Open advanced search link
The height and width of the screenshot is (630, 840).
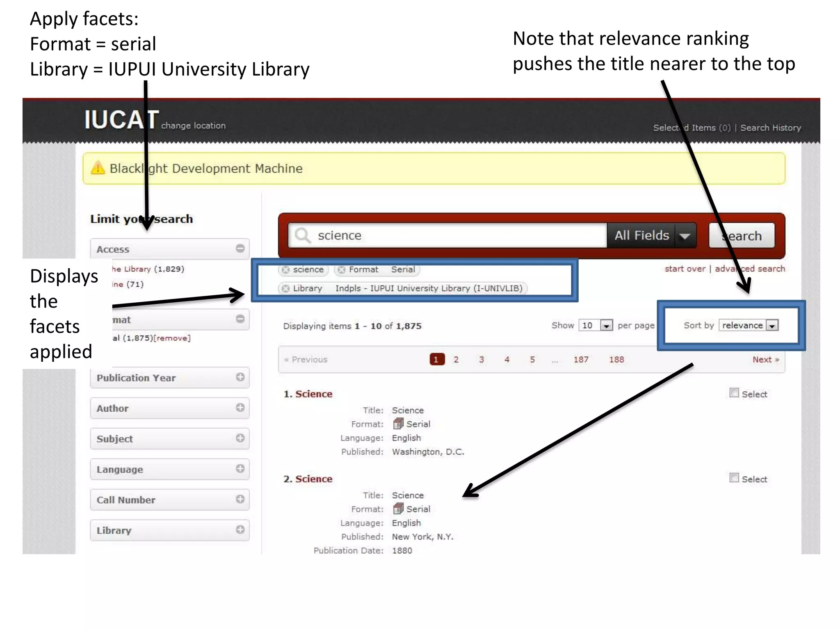click(x=750, y=269)
